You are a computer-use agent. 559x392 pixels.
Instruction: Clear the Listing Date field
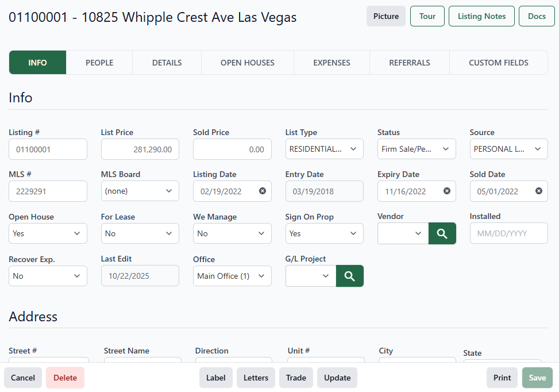[263, 191]
